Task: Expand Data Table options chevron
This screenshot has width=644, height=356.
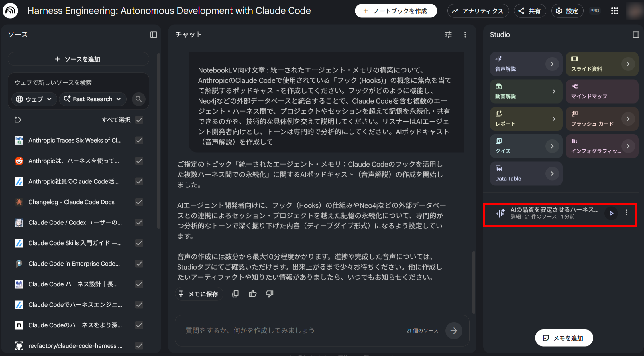Action: [552, 173]
